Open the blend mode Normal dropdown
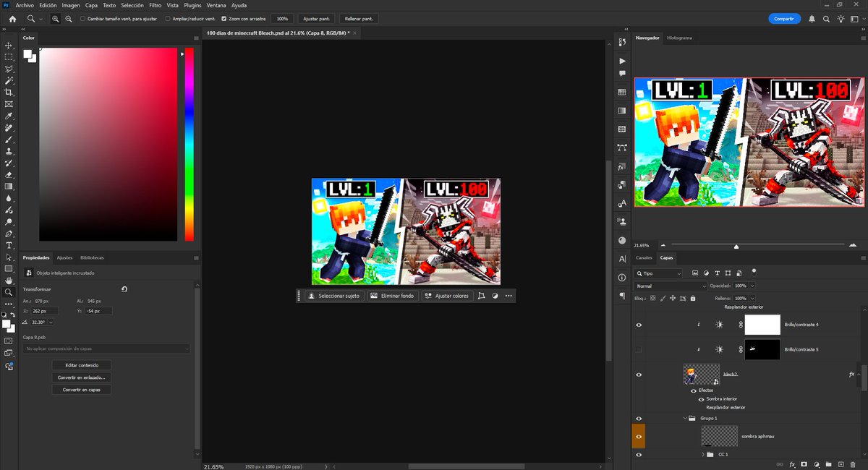 [671, 286]
